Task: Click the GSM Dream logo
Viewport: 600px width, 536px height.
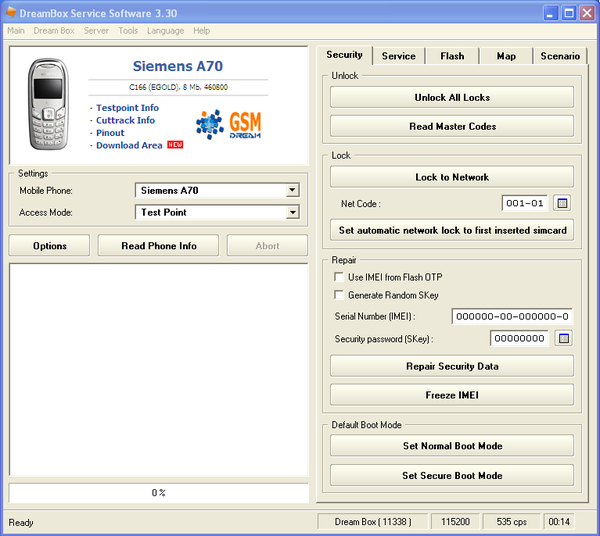Action: coord(228,125)
